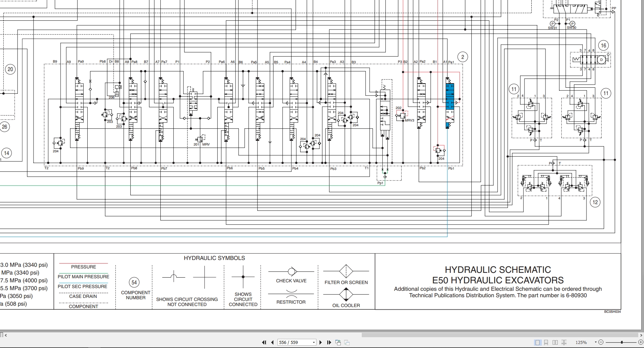Viewport: 644px width, 348px height.
Task: Go to the next page
Action: [320, 342]
